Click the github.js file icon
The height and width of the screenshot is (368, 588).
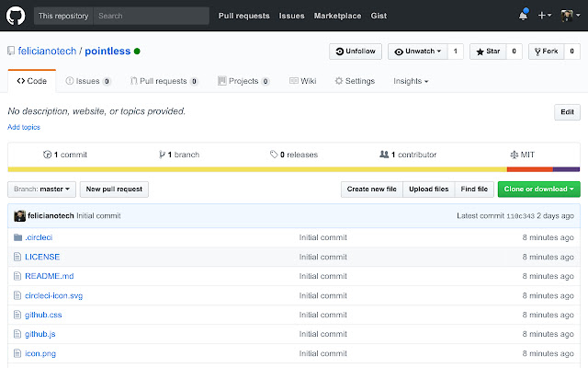pyautogui.click(x=17, y=334)
